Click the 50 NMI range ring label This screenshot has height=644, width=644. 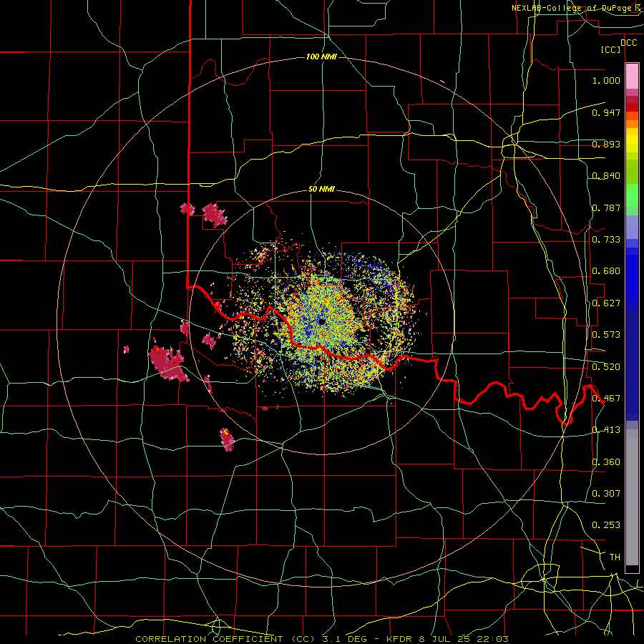coord(321,189)
